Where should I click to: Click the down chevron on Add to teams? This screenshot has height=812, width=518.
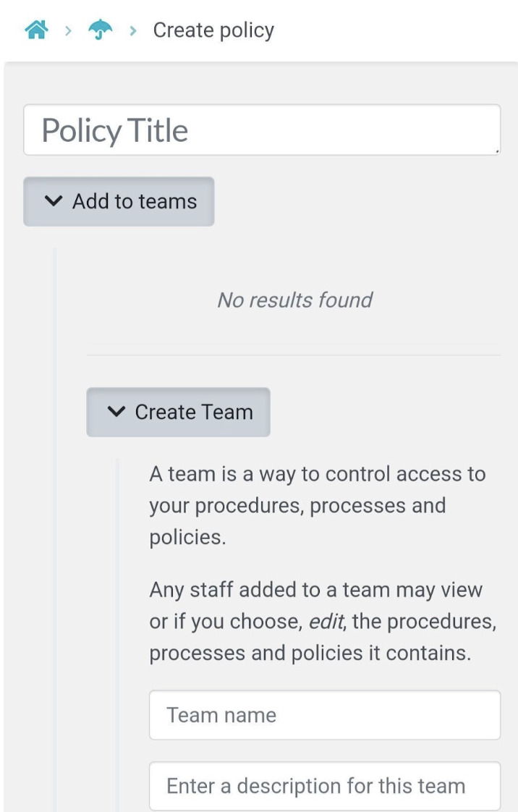tap(53, 202)
